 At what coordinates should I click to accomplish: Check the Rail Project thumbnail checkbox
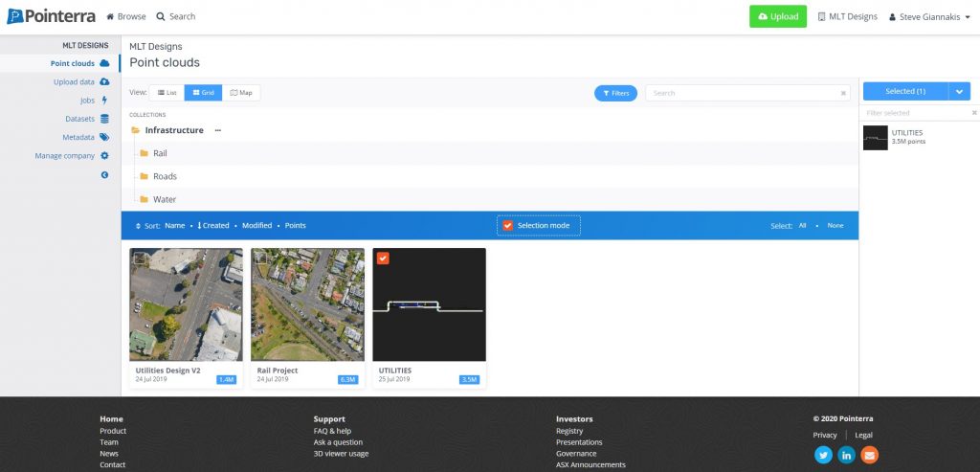(260, 258)
